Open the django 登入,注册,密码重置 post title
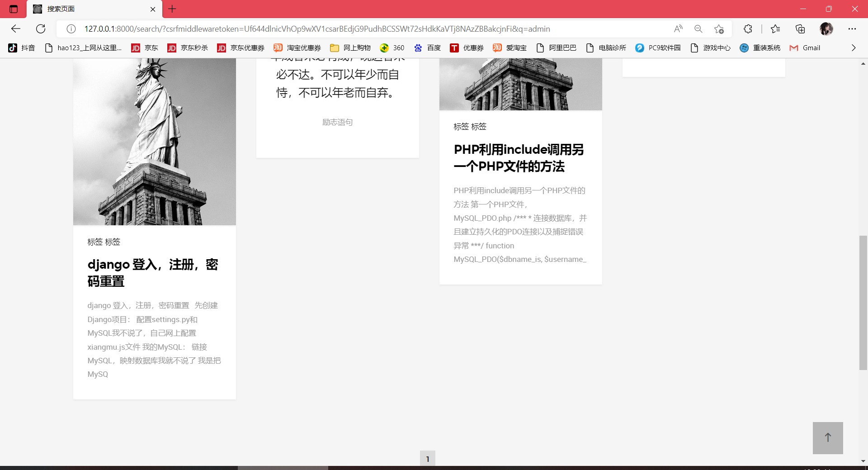The width and height of the screenshot is (868, 470). point(153,273)
